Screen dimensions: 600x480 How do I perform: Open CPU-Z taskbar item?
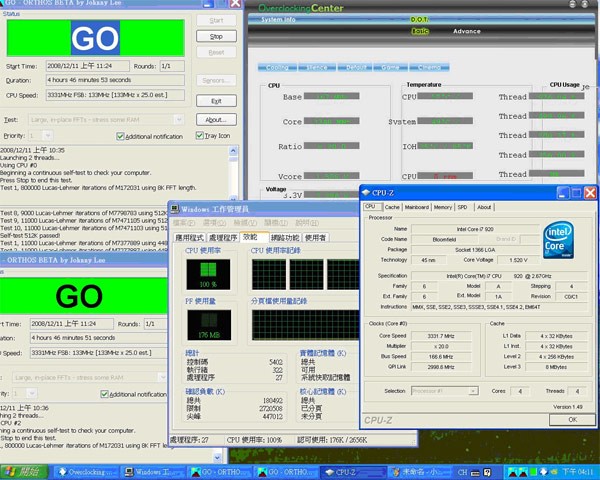click(352, 472)
